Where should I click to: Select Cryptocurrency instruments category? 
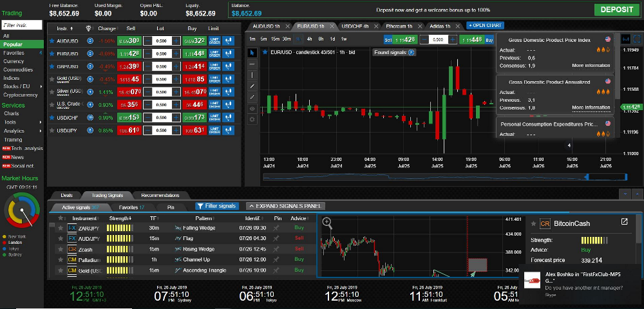click(21, 95)
